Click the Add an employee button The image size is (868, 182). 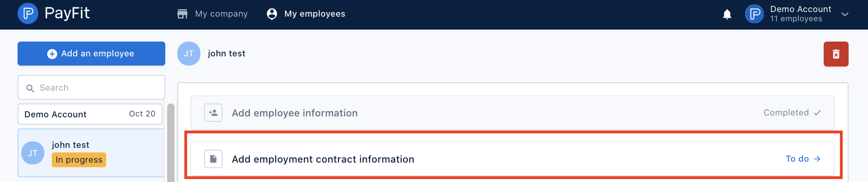(91, 54)
